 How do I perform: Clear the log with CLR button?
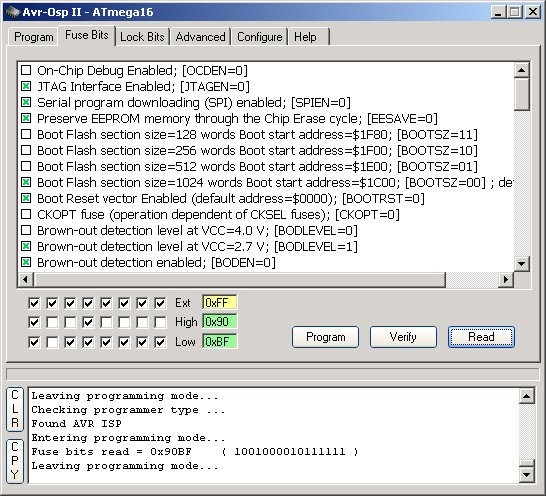click(15, 409)
